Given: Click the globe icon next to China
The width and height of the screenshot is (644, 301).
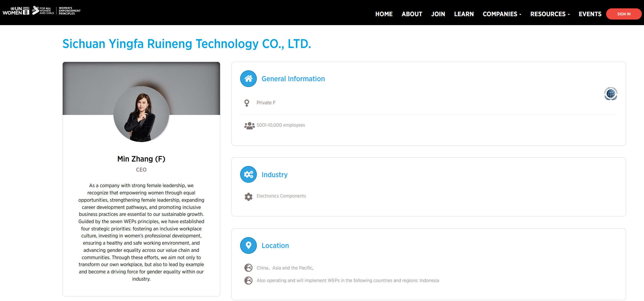Looking at the screenshot, I should (x=248, y=268).
